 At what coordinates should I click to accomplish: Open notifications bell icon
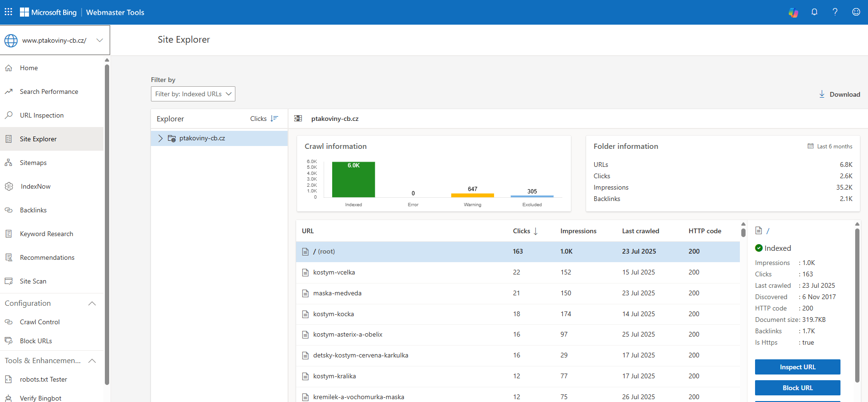pyautogui.click(x=814, y=12)
